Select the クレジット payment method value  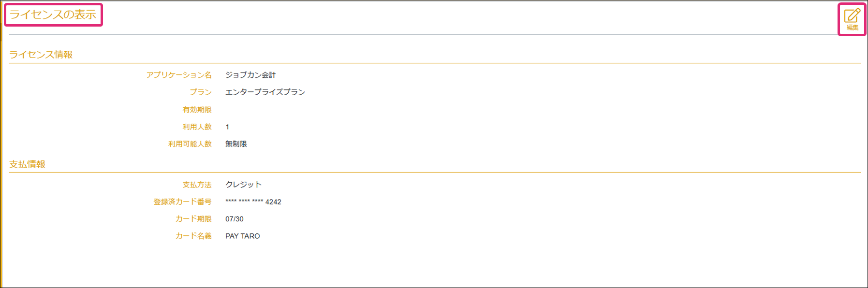(243, 185)
